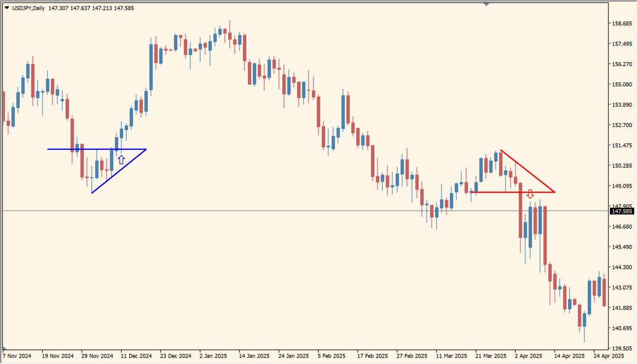Viewport: 638px width, 364px height.
Task: Click the blue upward breakout arrow
Action: [x=121, y=160]
